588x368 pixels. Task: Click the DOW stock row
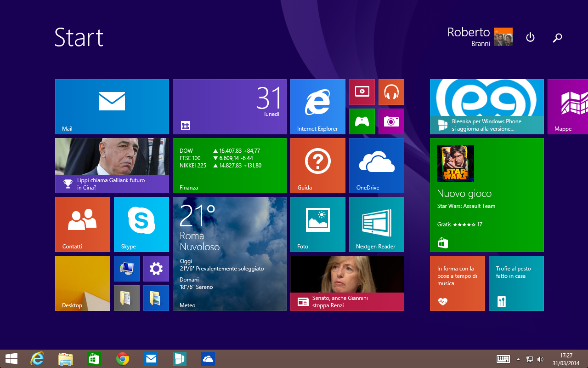(220, 151)
